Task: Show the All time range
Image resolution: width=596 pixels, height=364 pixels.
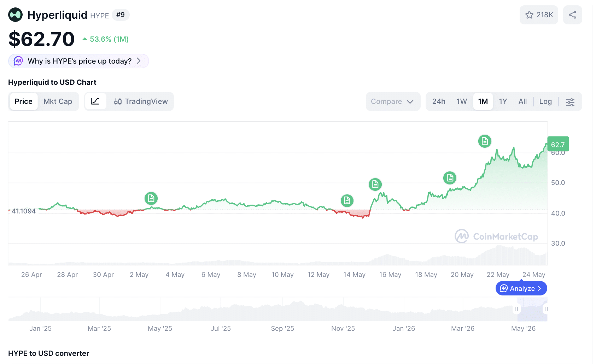Action: pos(522,101)
